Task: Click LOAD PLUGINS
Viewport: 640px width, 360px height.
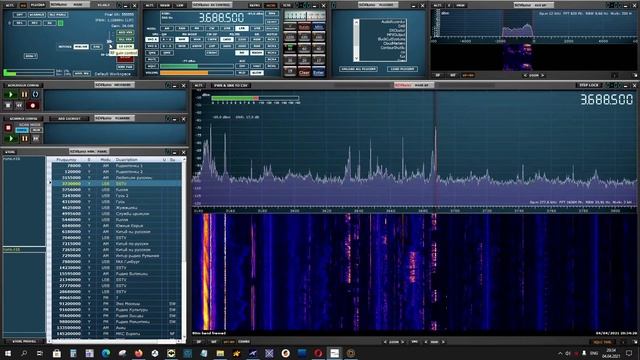Action: pyautogui.click(x=402, y=69)
